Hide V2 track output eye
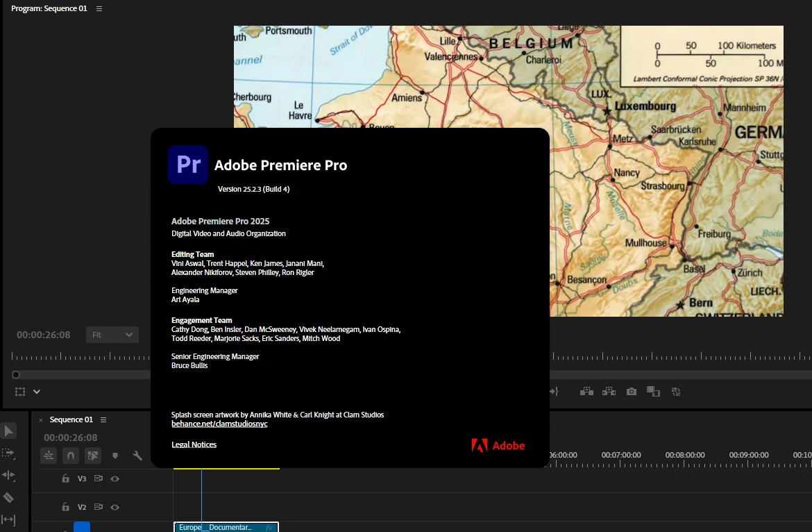 115,508
